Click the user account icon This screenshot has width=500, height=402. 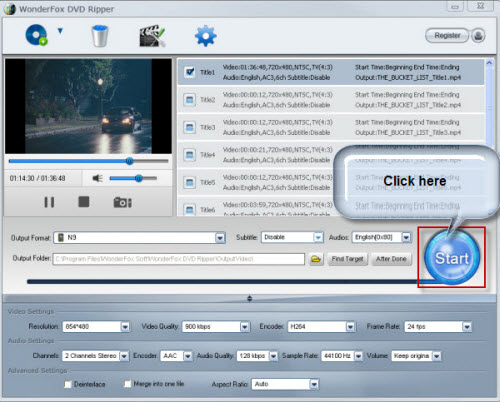[x=478, y=35]
